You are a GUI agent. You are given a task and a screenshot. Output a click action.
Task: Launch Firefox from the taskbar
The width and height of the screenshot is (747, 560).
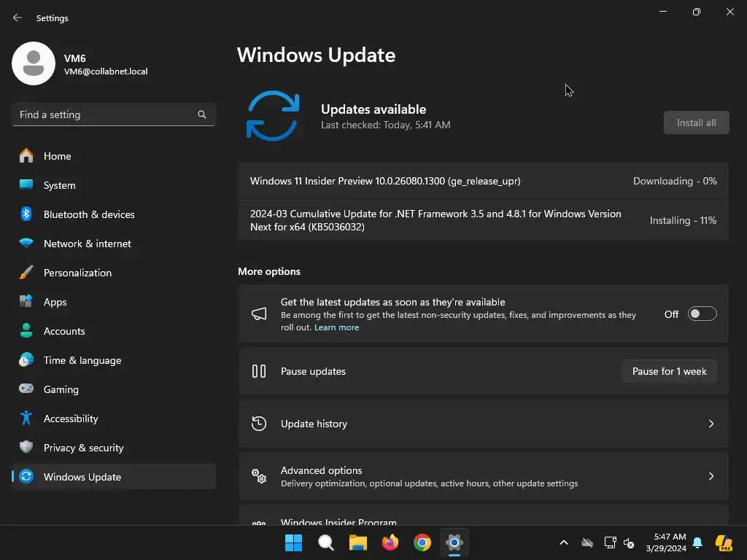coord(390,542)
